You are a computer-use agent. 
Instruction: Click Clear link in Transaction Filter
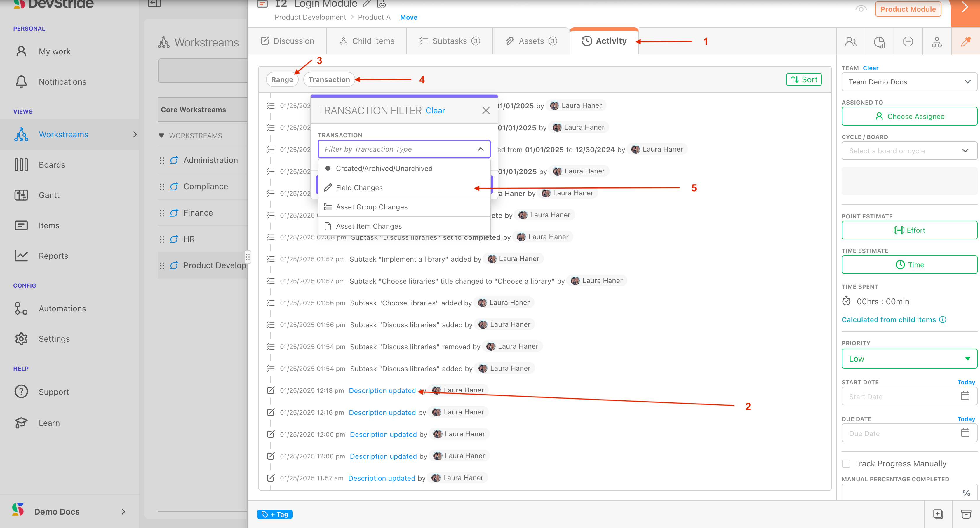(x=435, y=110)
